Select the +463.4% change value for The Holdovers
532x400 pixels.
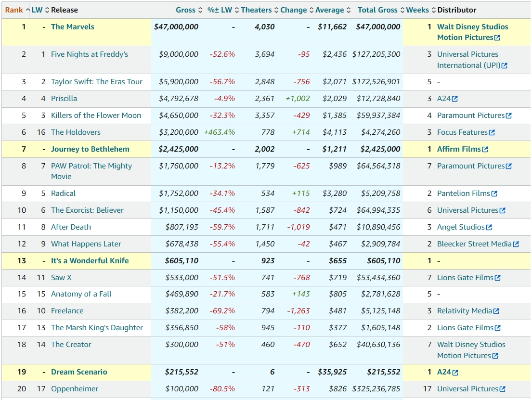220,132
